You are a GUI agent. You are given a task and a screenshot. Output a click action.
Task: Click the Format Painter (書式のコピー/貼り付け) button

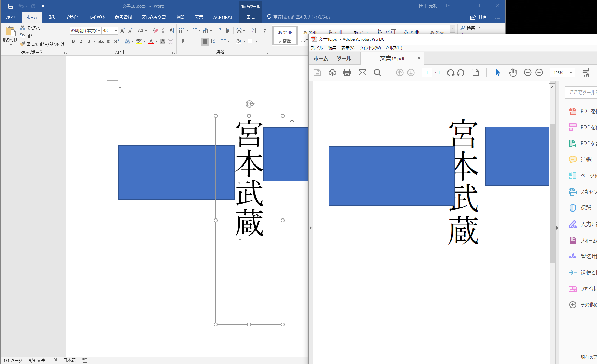point(42,44)
